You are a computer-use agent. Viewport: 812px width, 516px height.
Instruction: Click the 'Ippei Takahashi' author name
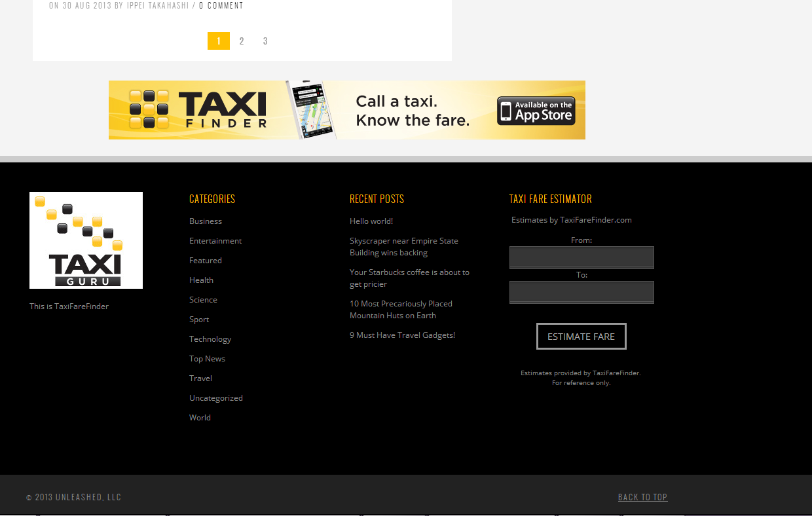pos(158,5)
